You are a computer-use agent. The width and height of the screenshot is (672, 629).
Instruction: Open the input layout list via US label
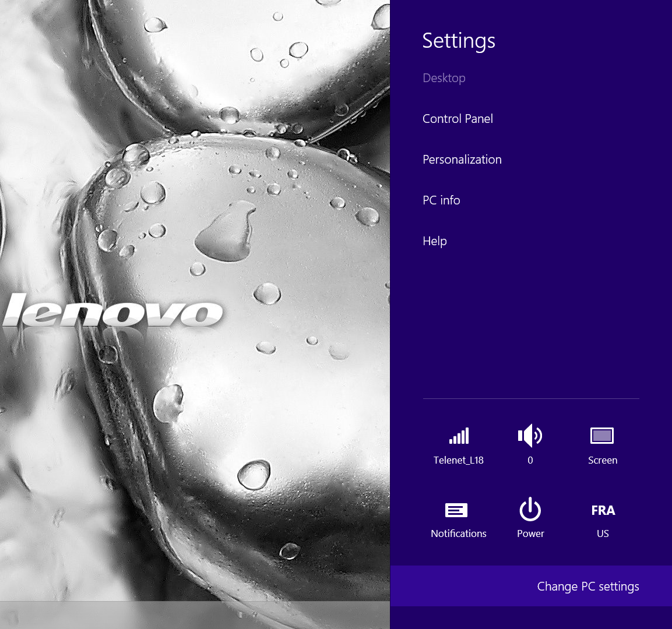tap(603, 533)
